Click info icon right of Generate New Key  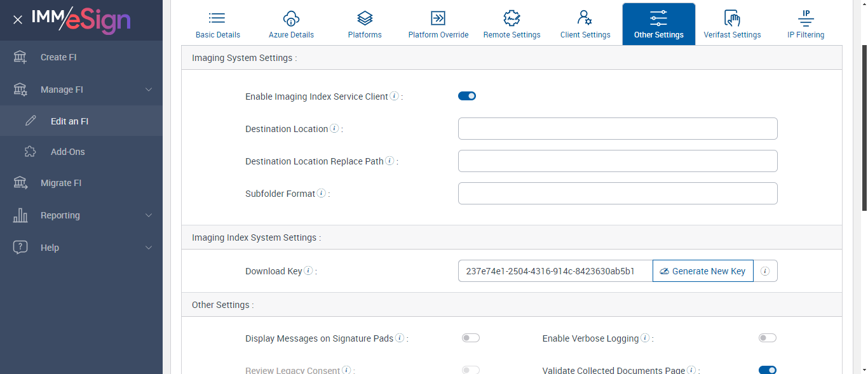coord(765,271)
